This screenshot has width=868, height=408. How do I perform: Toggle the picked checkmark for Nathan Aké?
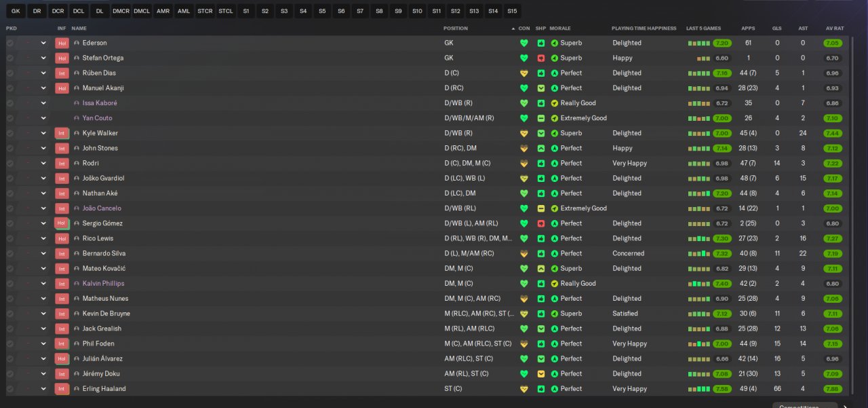(x=10, y=193)
